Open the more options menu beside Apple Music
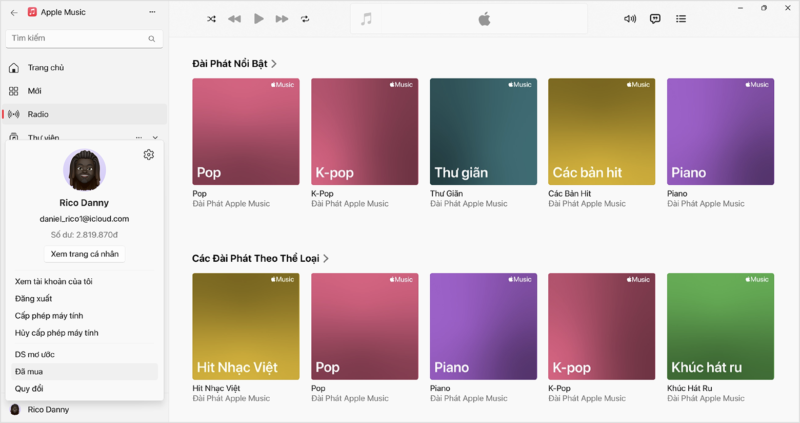 pyautogui.click(x=152, y=12)
